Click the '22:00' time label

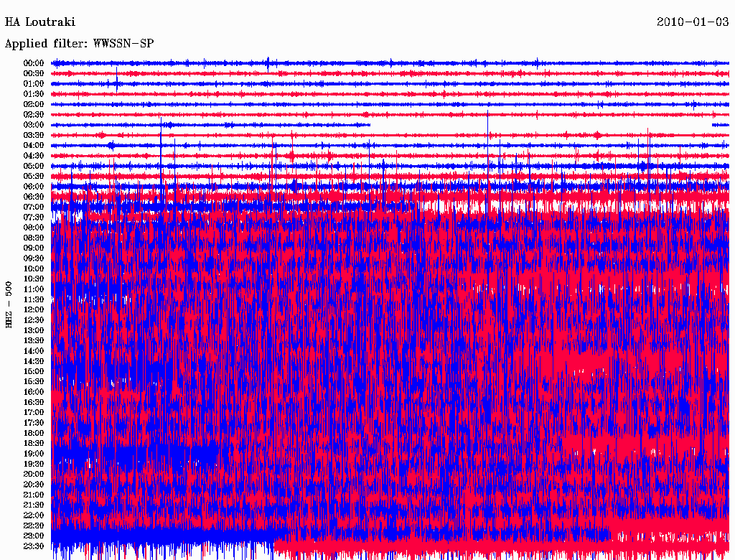[34, 515]
